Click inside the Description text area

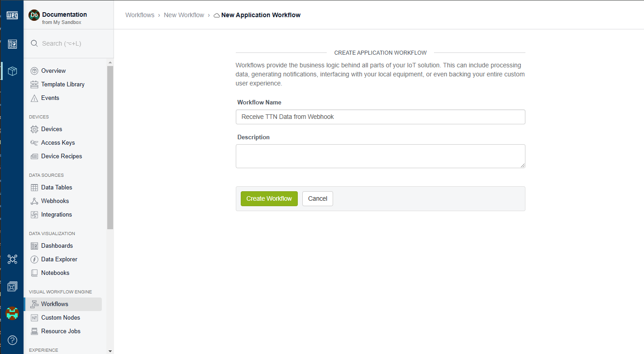(x=380, y=156)
